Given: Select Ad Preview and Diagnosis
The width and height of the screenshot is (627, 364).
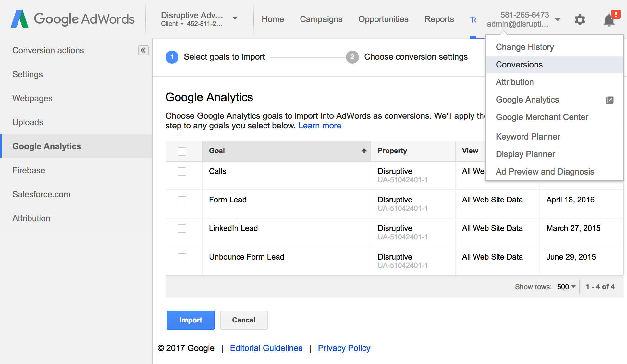Looking at the screenshot, I should pos(554,172).
